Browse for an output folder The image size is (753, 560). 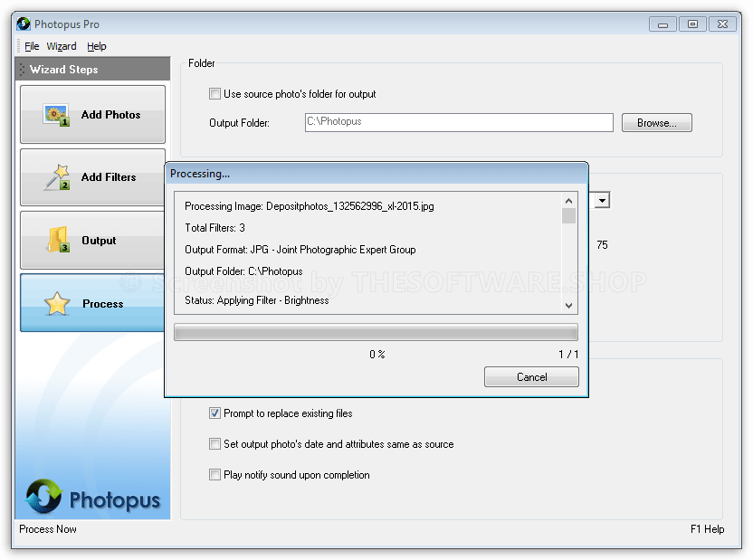pyautogui.click(x=656, y=123)
